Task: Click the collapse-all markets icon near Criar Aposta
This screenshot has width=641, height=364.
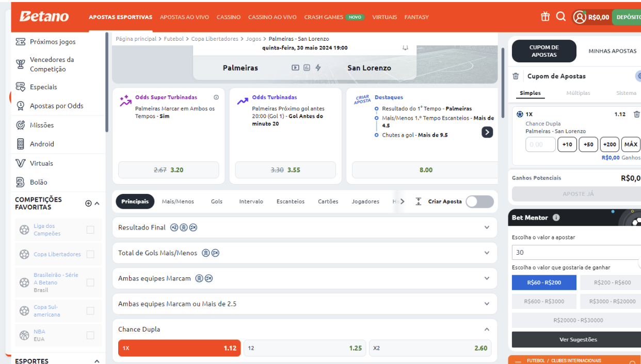Action: point(419,202)
